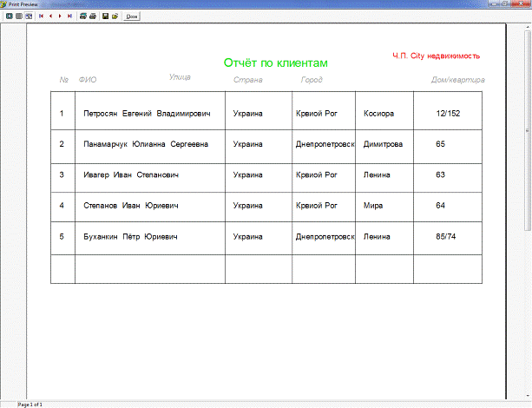The image size is (532, 408).
Task: Go to the first page
Action: (x=40, y=16)
